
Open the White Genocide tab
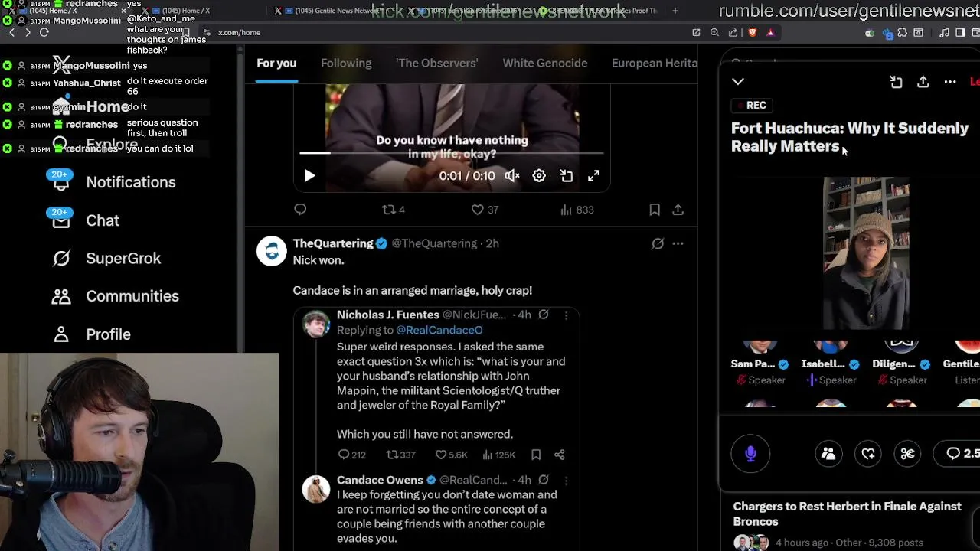pos(545,63)
